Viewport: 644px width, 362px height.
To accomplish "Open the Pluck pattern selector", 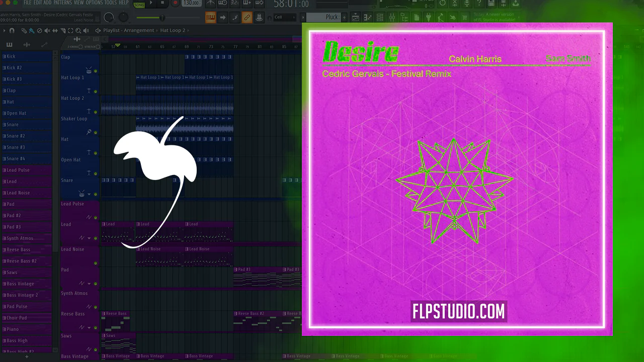I will [x=324, y=17].
